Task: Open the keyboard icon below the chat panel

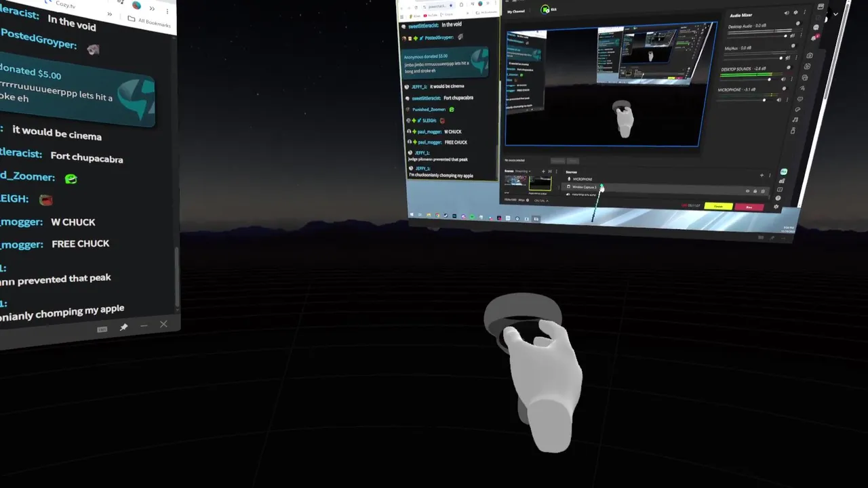Action: [x=102, y=329]
